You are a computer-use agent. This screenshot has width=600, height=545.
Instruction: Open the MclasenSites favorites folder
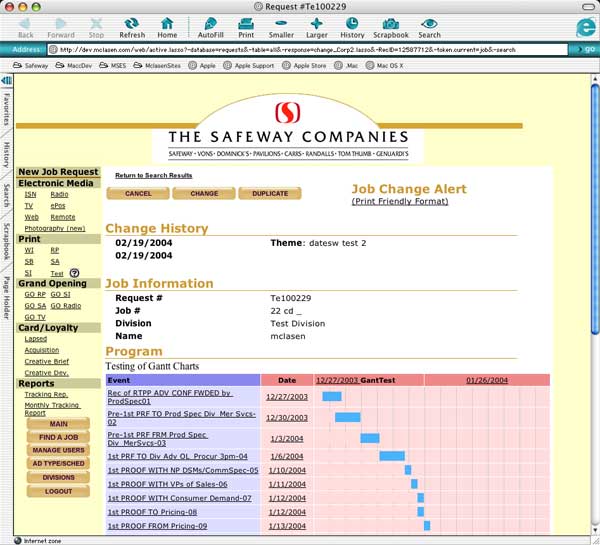[157, 65]
